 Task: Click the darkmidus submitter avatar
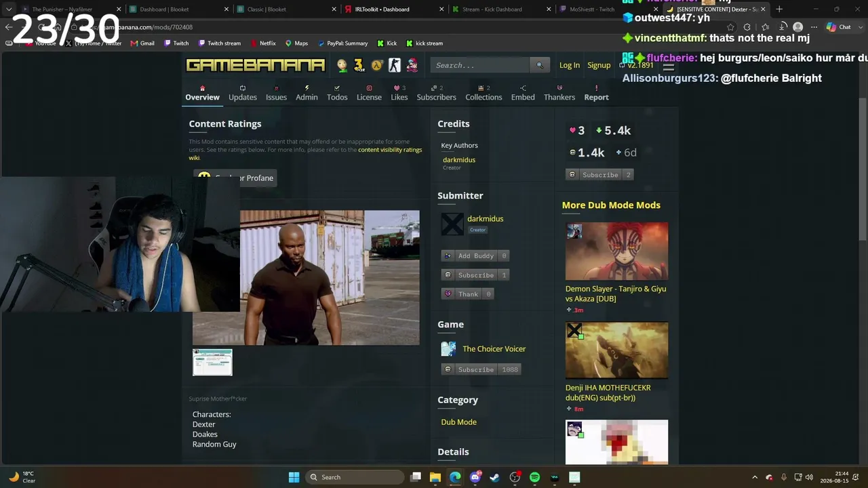coord(452,224)
